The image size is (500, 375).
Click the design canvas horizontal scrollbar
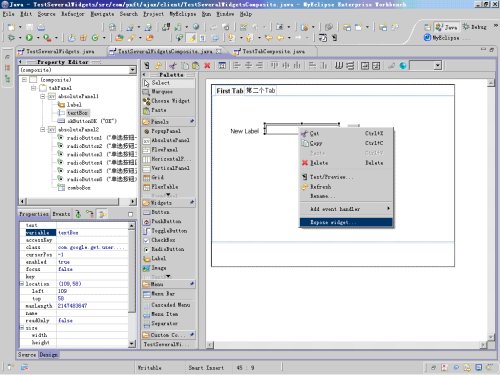[347, 345]
